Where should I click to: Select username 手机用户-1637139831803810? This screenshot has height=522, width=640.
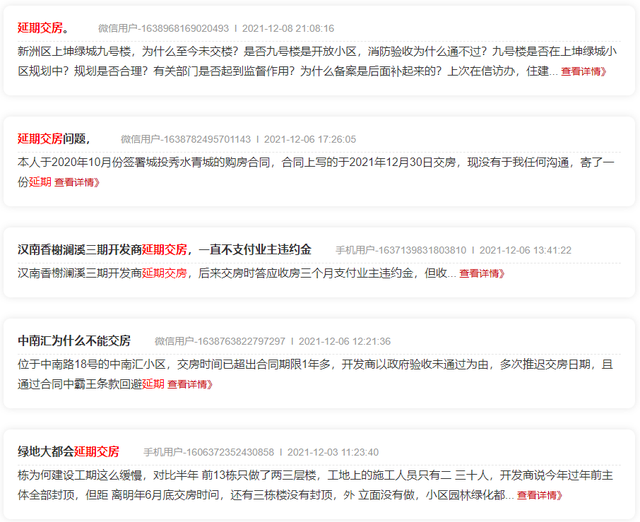400,250
